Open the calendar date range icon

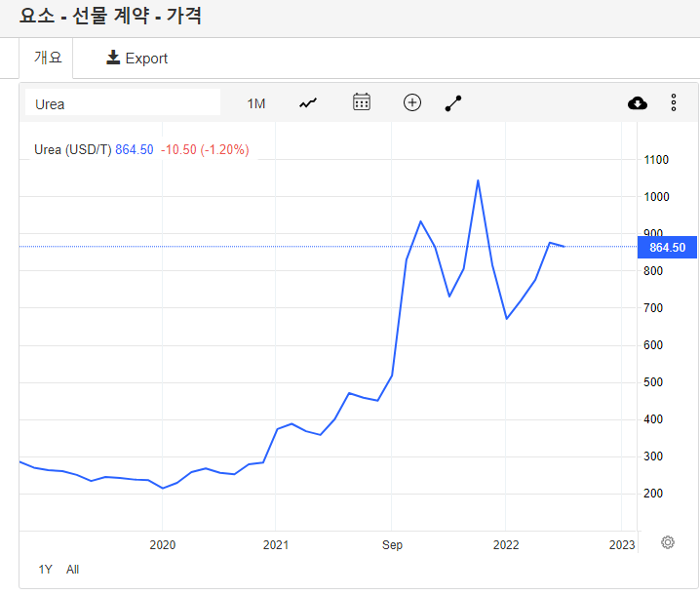361,101
